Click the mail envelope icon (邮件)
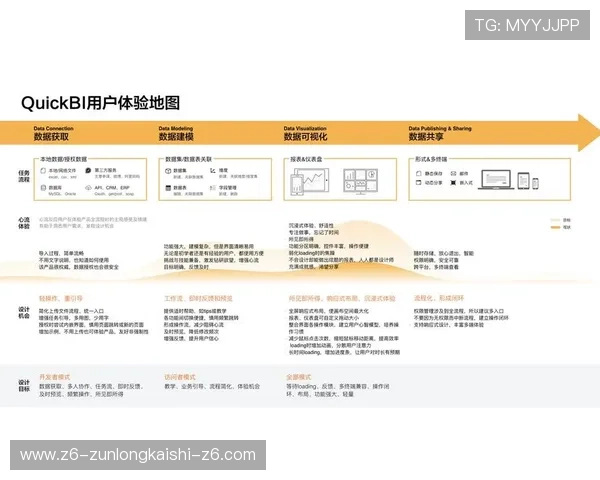Screen dimensions: 600x480 pyautogui.click(x=453, y=173)
